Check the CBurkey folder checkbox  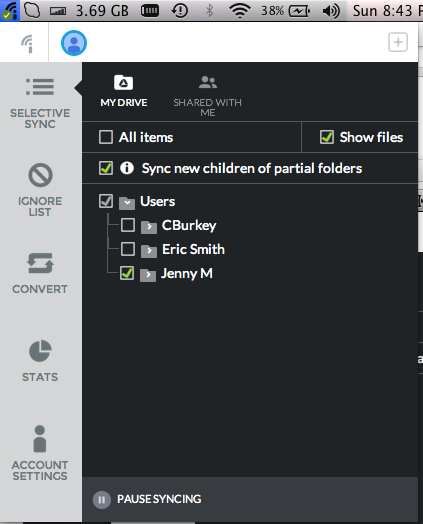pos(128,225)
